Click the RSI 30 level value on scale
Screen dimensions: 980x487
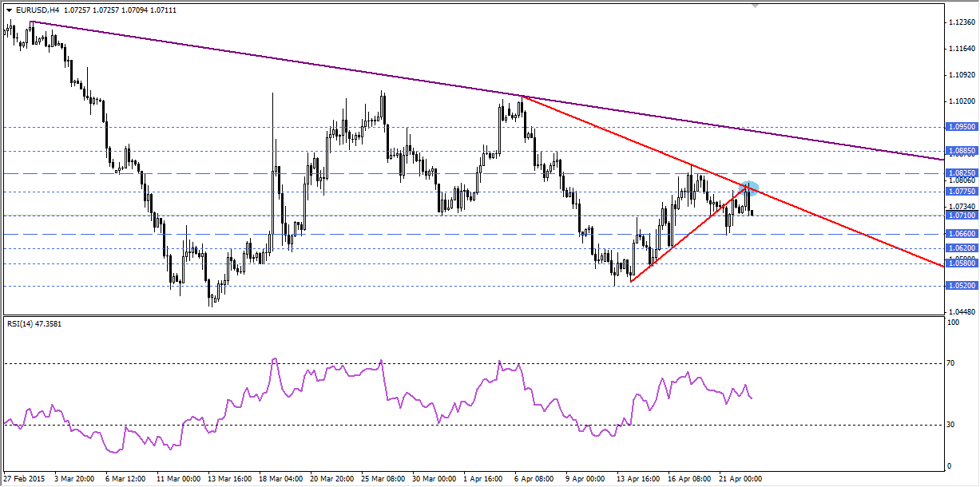(951, 425)
